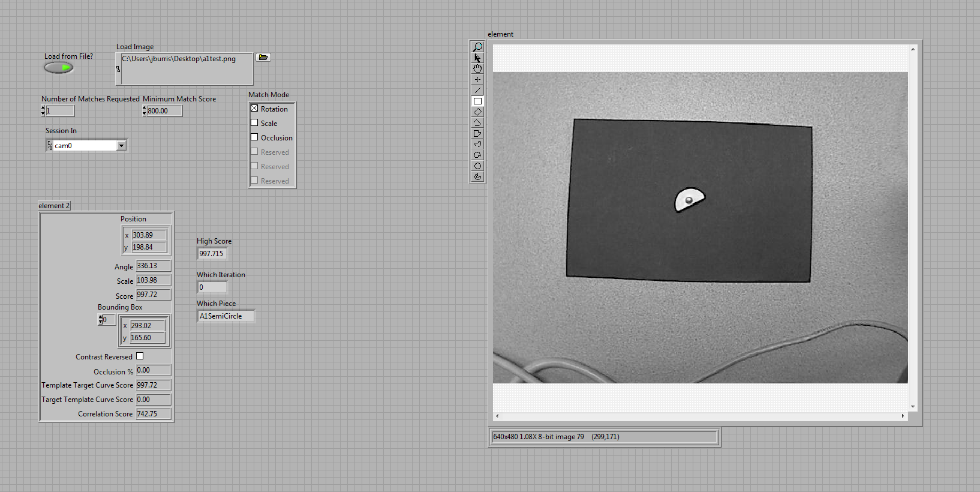
Task: Select the Line tool
Action: point(477,90)
